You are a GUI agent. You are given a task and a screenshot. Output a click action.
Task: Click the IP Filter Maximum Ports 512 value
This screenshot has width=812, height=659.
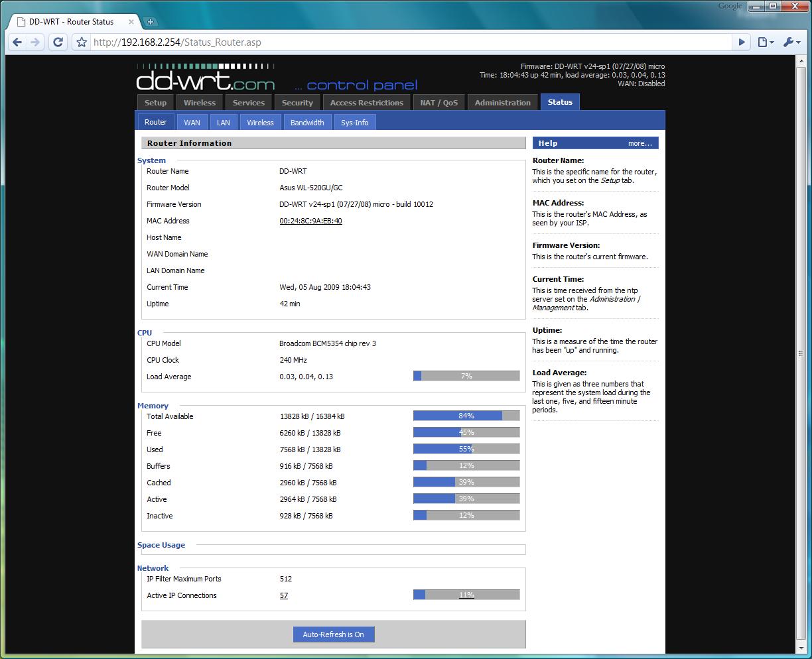(x=286, y=579)
